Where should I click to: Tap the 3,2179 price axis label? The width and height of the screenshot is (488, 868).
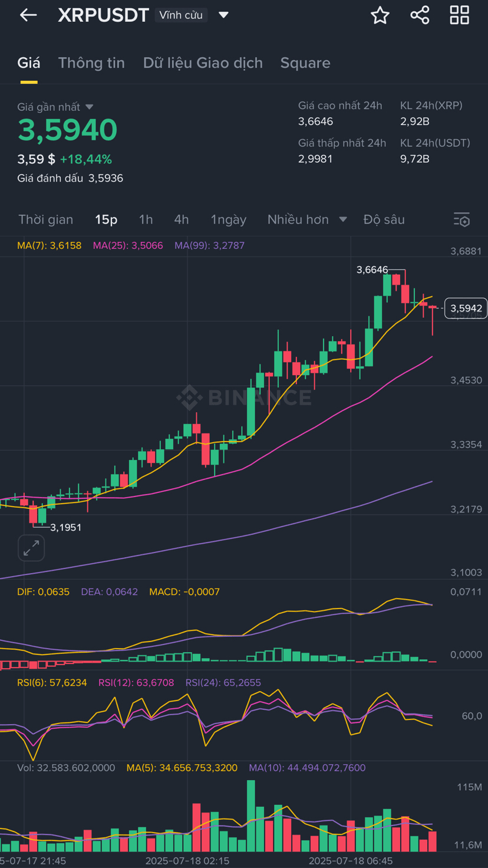[466, 509]
